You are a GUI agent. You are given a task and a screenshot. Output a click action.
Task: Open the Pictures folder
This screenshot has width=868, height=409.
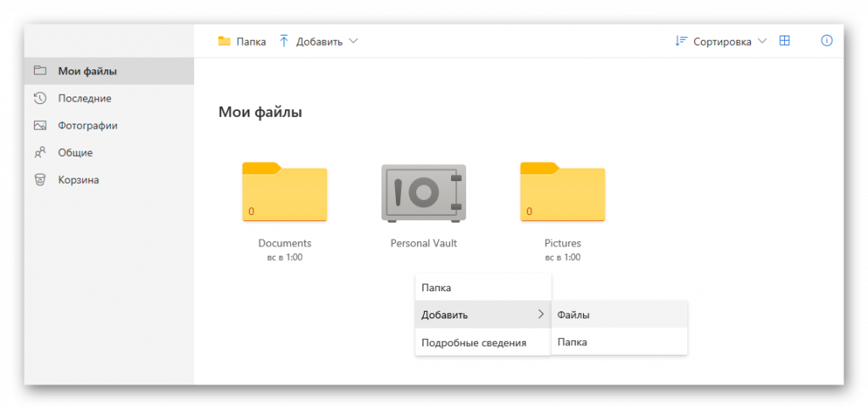point(563,192)
